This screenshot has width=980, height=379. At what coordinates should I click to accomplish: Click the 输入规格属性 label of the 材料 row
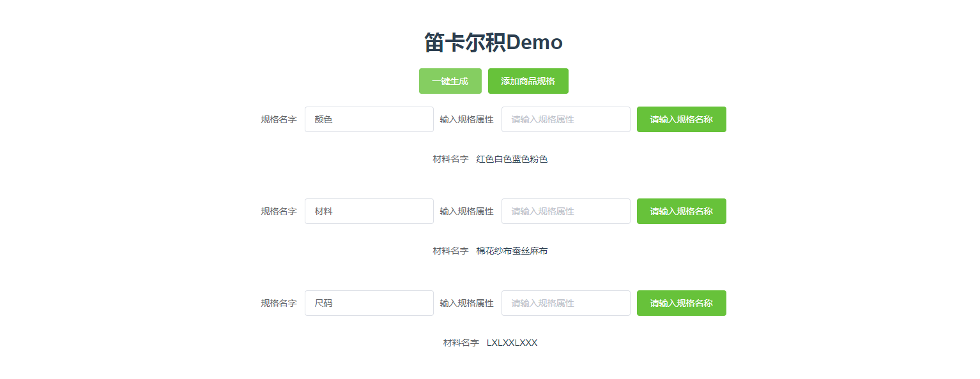pos(466,211)
